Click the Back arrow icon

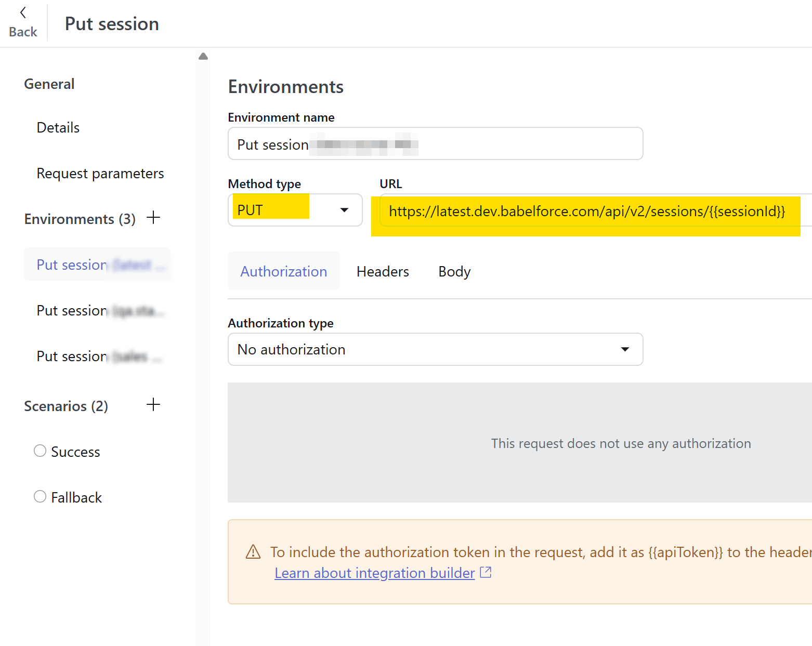tap(23, 13)
